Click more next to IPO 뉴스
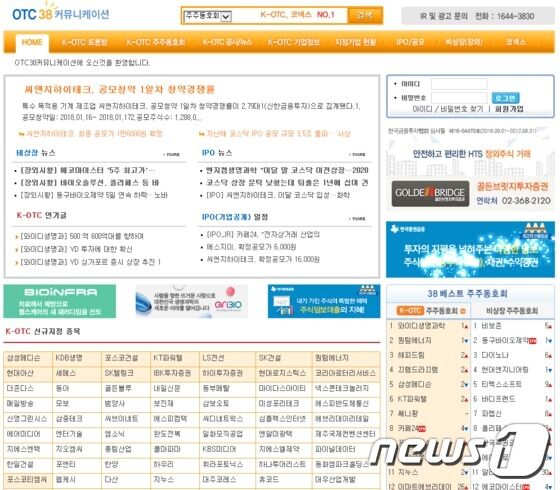Screen dimensions: 560x490 pos(357,155)
